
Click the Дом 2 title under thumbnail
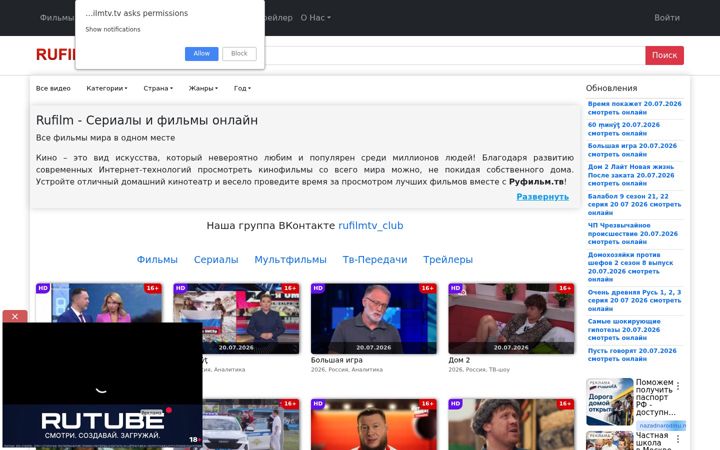click(459, 360)
